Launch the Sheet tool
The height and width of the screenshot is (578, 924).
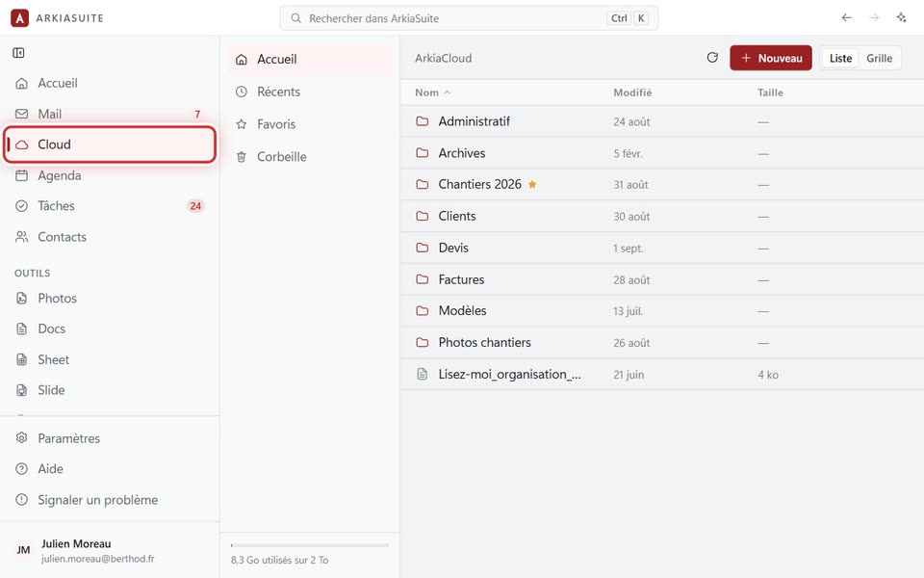[110, 359]
